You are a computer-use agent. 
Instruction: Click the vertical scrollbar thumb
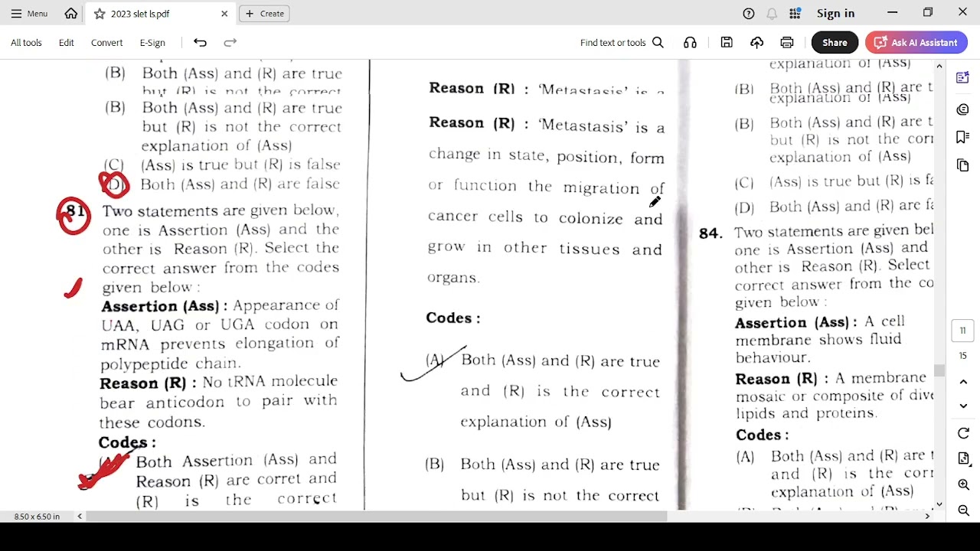[939, 372]
